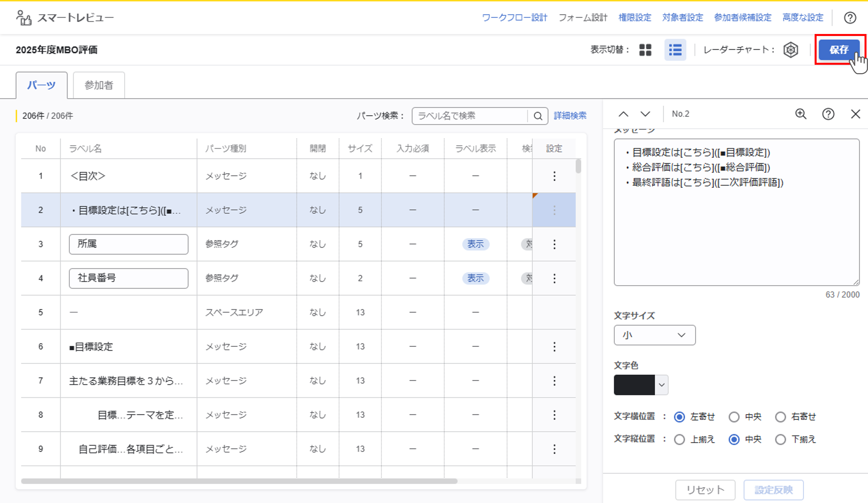868x503 pixels.
Task: Open フォーム設計 menu
Action: [583, 18]
